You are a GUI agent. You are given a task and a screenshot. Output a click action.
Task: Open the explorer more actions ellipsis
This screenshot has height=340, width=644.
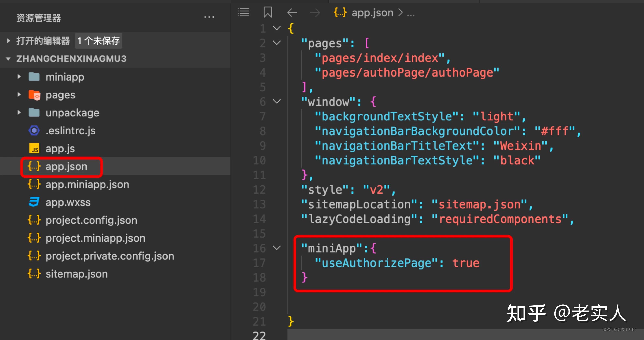(209, 17)
